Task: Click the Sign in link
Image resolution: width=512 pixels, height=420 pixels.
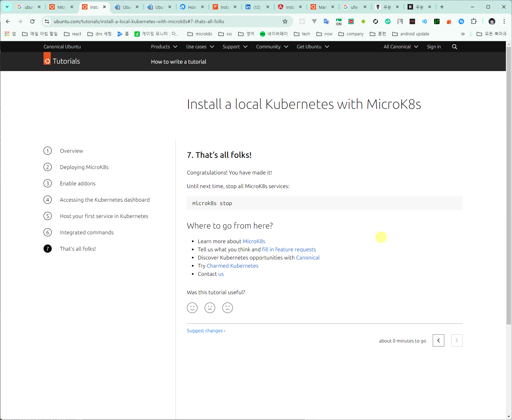Action: coord(434,47)
